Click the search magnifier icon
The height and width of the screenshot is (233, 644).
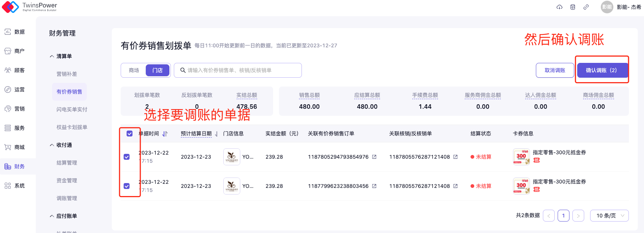[183, 70]
